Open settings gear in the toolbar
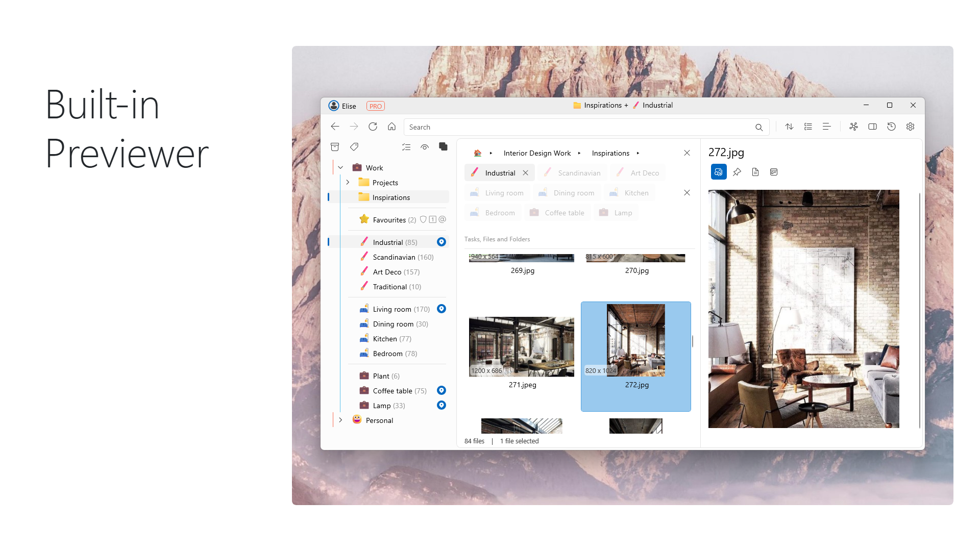 [x=910, y=127]
